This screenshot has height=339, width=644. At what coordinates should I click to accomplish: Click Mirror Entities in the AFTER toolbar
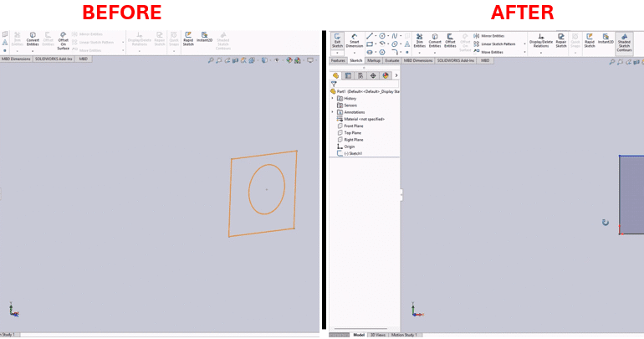point(488,36)
